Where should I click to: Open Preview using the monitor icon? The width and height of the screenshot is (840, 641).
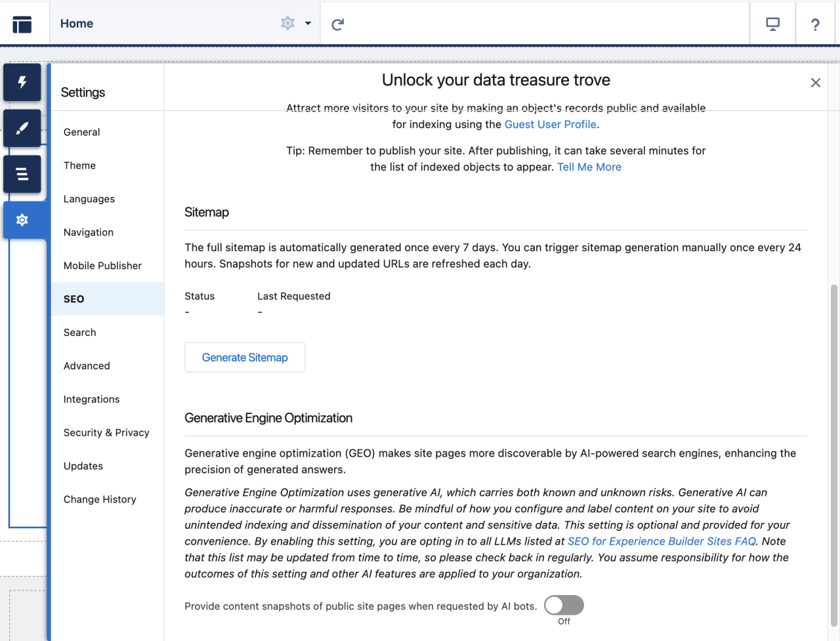click(772, 23)
